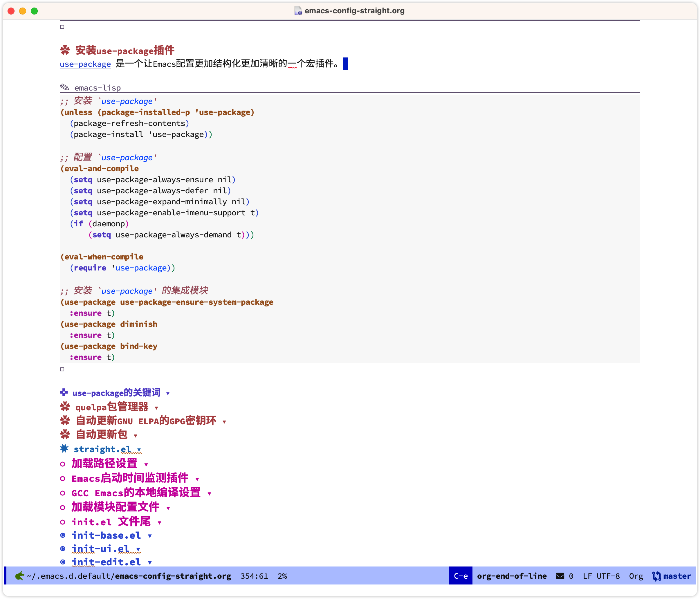Viewport: 700px width, 599px height.
Task: Expand the init-base.el heading arrow
Action: 150,536
